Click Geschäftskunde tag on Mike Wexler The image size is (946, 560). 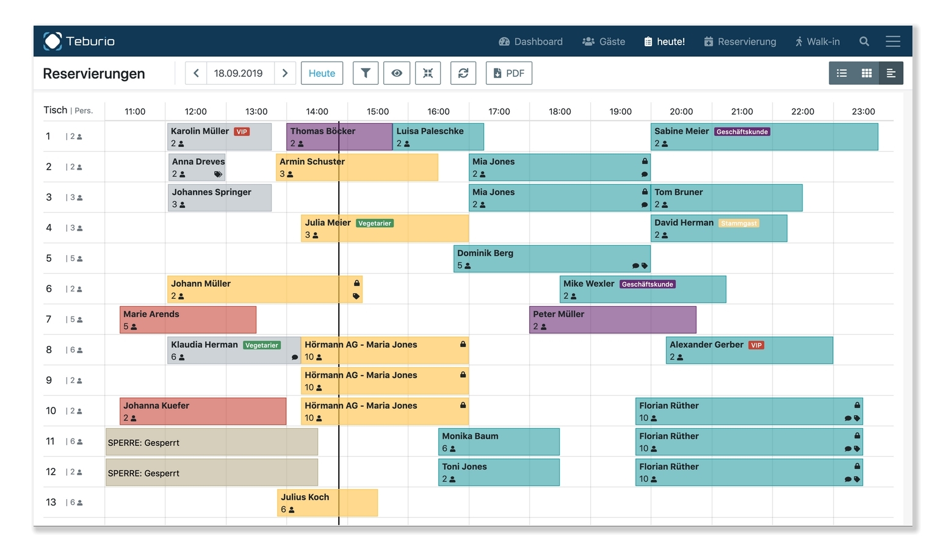(648, 284)
